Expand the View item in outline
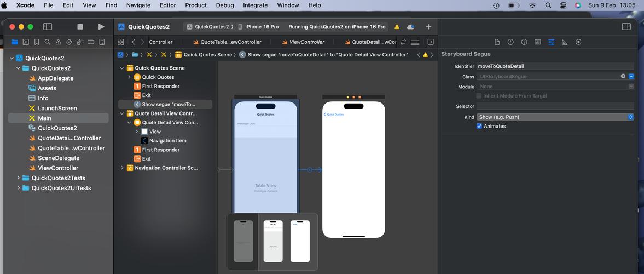 point(137,132)
